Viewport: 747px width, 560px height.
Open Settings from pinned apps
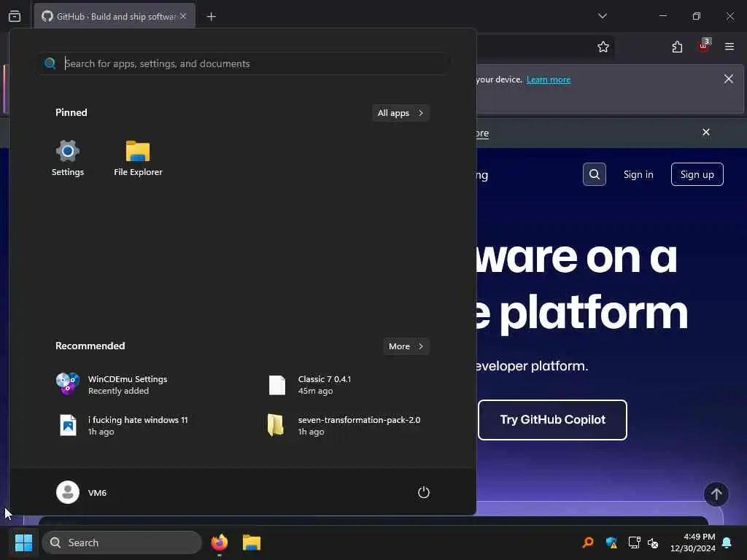tap(68, 158)
